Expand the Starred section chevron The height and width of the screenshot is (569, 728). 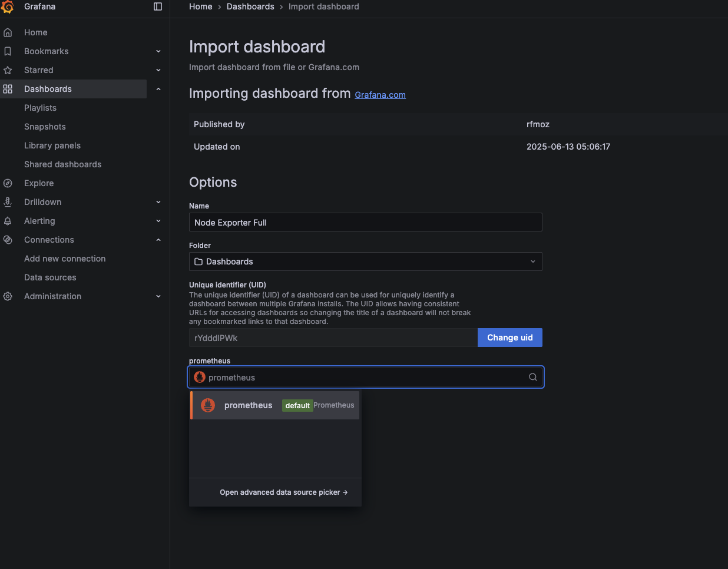click(x=158, y=70)
